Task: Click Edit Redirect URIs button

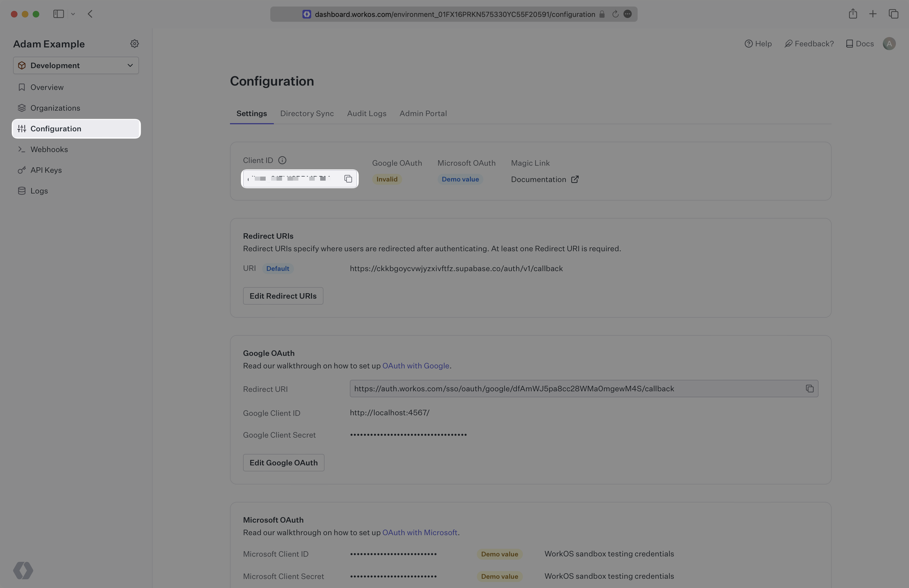Action: (x=283, y=296)
